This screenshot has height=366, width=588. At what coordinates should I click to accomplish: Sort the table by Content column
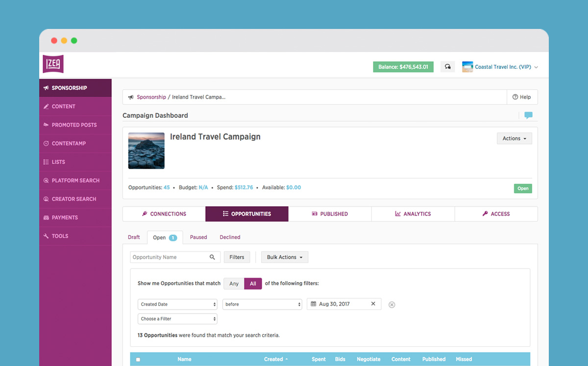click(401, 359)
